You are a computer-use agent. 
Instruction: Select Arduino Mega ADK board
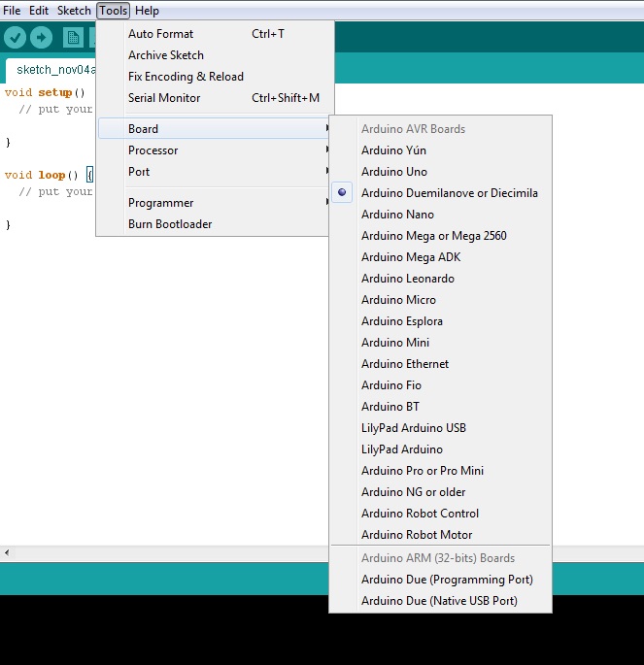point(440,257)
